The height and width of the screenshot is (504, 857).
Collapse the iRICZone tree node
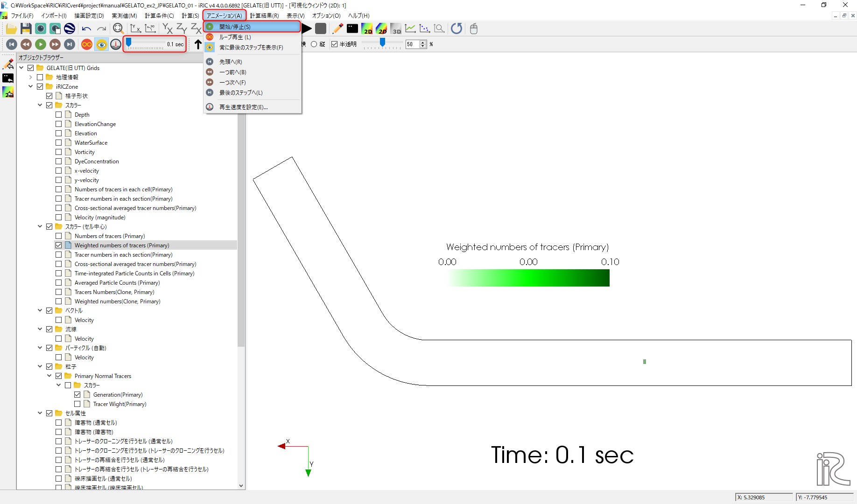tap(31, 86)
